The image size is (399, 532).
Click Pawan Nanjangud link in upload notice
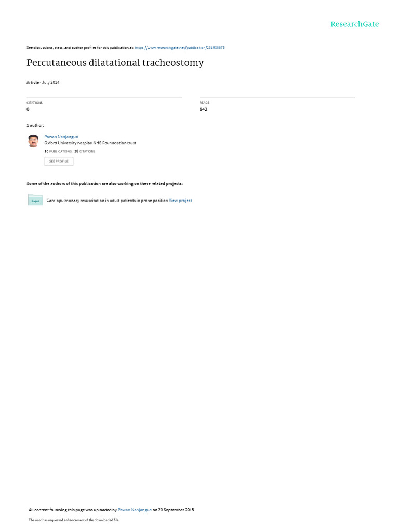coord(135,510)
